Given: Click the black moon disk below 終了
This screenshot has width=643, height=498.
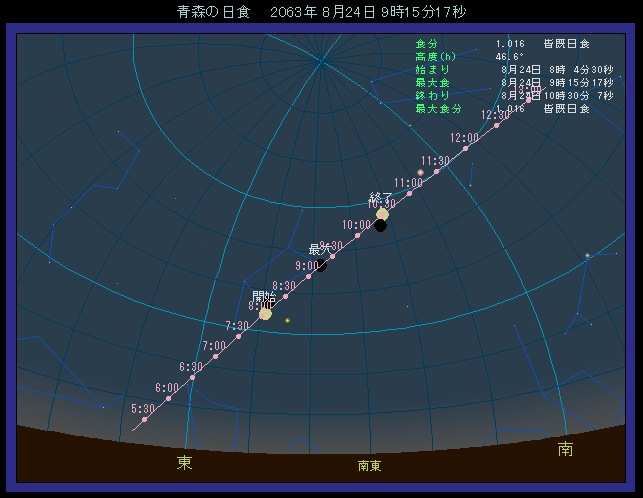Looking at the screenshot, I should (381, 226).
